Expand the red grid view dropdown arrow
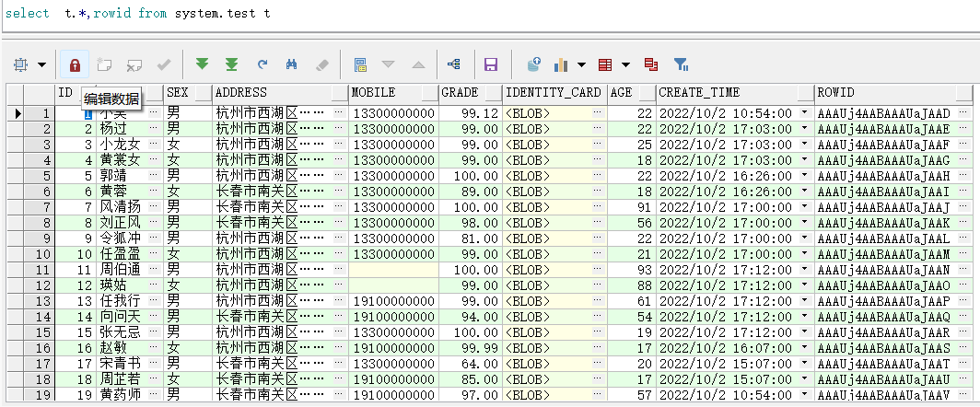980x407 pixels. 625,64
